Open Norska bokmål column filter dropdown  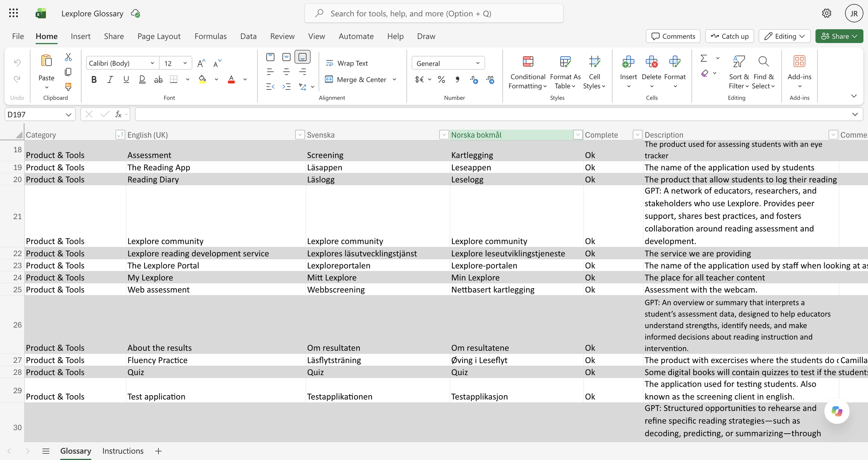click(578, 135)
